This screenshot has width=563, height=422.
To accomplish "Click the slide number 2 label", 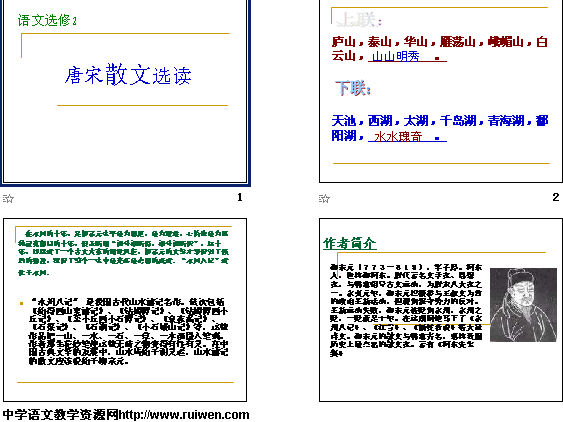I will (556, 197).
